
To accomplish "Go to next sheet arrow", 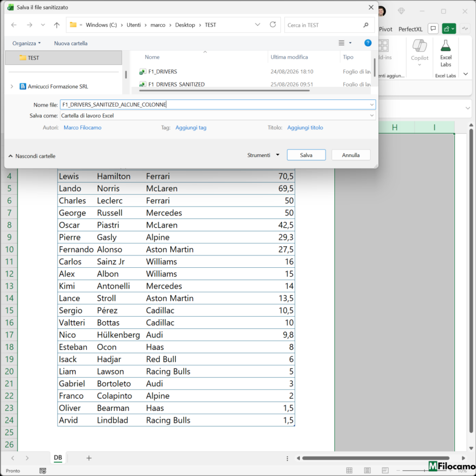I will coord(27,458).
